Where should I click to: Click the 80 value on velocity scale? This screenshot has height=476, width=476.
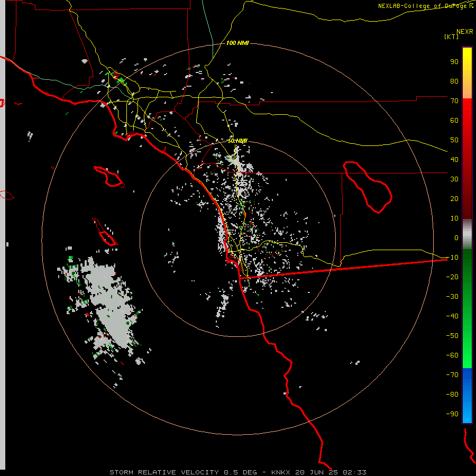tap(454, 81)
